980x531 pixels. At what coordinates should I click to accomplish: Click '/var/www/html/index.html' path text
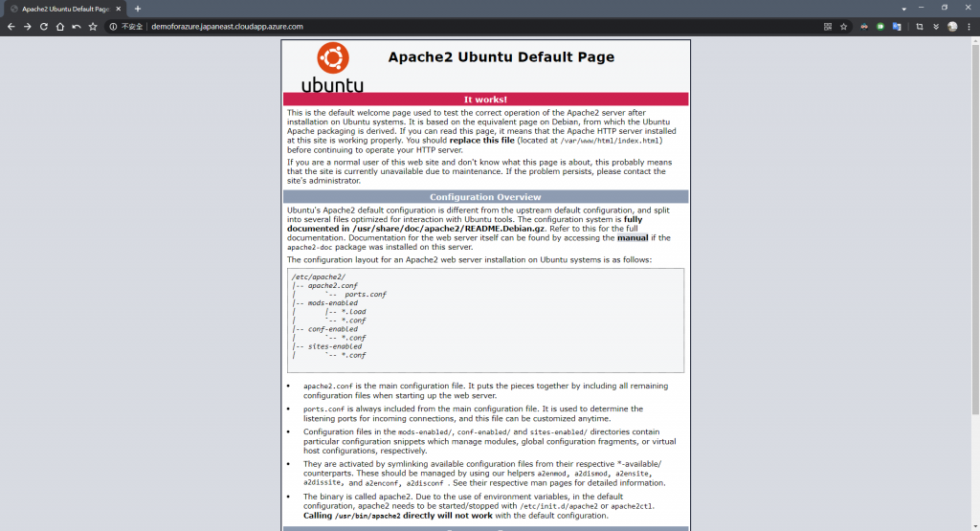click(610, 142)
